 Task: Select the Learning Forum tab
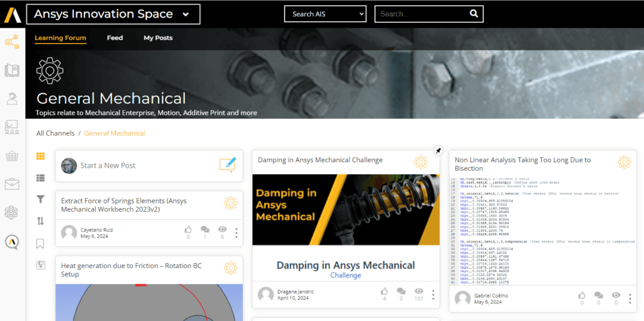pyautogui.click(x=60, y=38)
